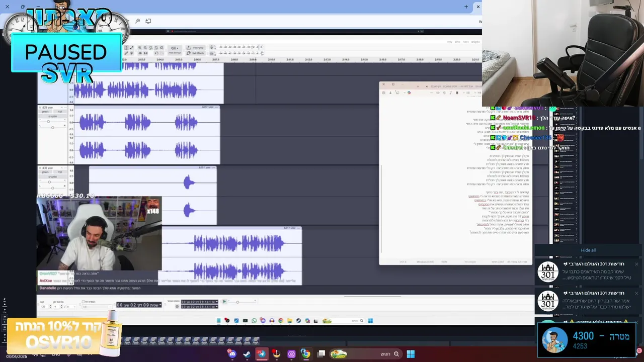Click the record meter microphone icon
644x362 pixels.
pos(211,47)
